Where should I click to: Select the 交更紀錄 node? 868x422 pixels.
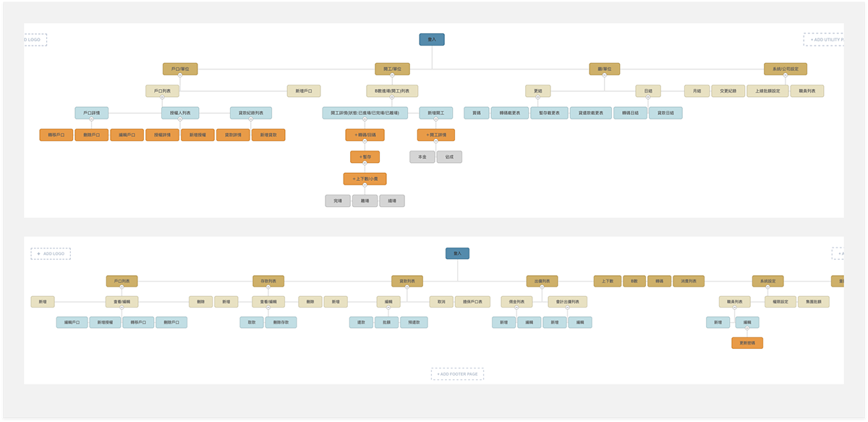pyautogui.click(x=728, y=91)
